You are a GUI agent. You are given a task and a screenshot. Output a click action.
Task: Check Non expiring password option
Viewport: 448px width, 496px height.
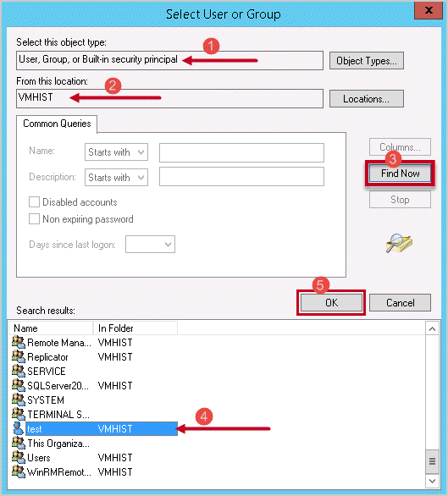34,219
